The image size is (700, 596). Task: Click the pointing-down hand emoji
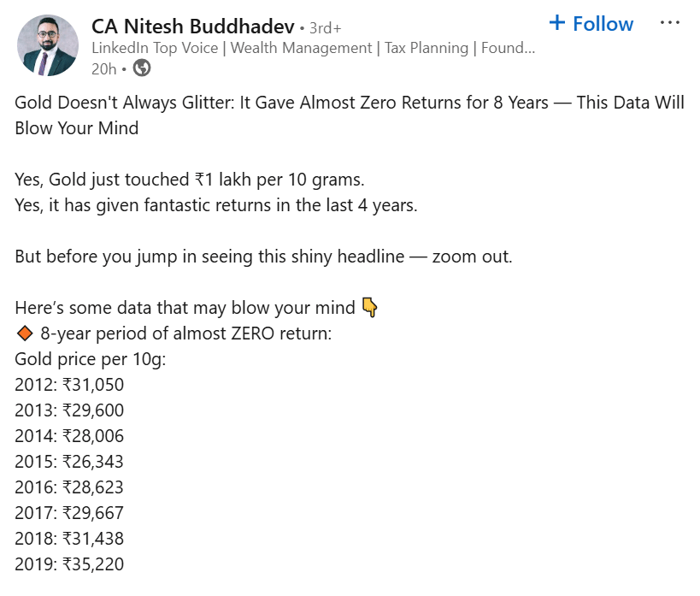point(369,307)
